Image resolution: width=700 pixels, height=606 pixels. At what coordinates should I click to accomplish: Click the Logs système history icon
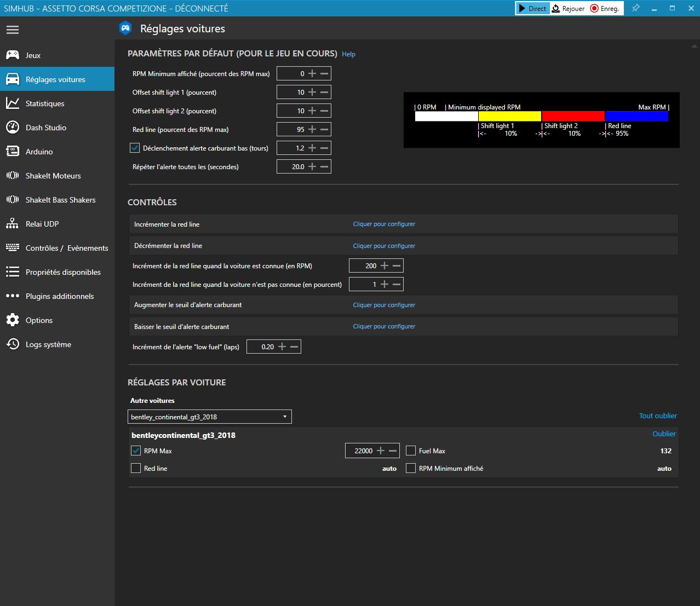13,344
